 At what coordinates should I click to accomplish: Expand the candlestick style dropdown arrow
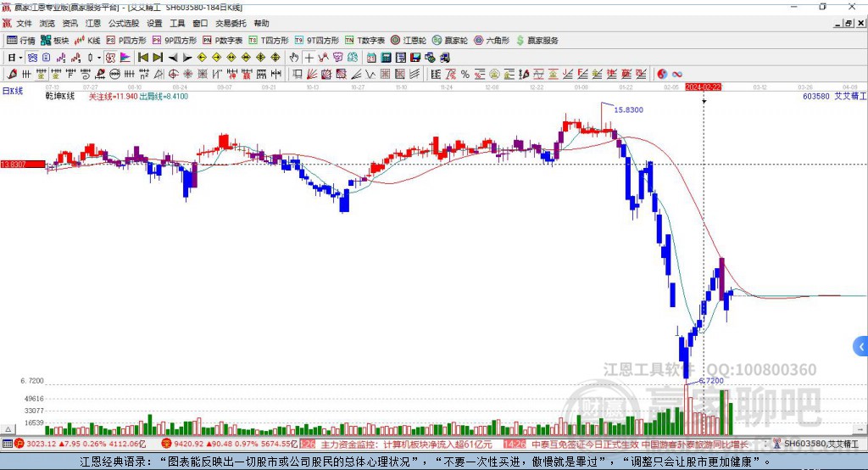tap(99, 58)
